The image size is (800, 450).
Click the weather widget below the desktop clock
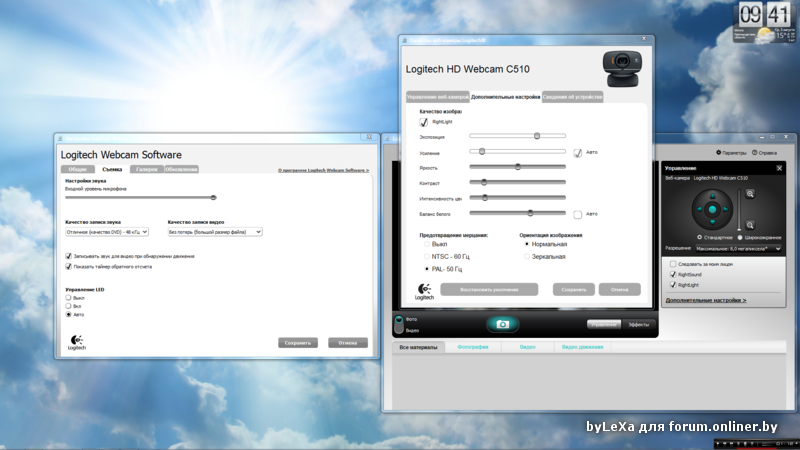pos(764,35)
